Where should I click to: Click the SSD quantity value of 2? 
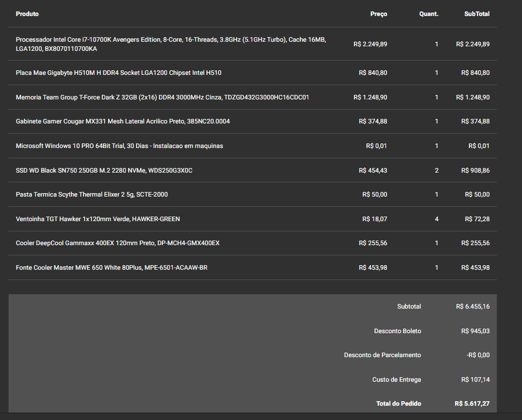click(436, 170)
